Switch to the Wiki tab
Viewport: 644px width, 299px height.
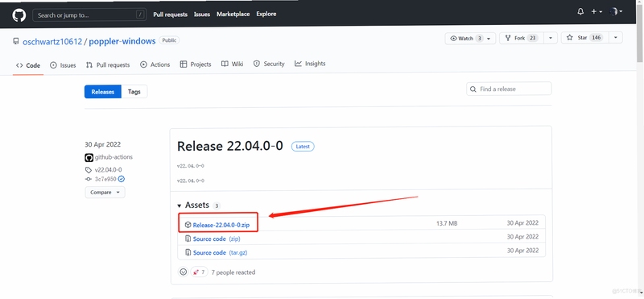coord(232,64)
